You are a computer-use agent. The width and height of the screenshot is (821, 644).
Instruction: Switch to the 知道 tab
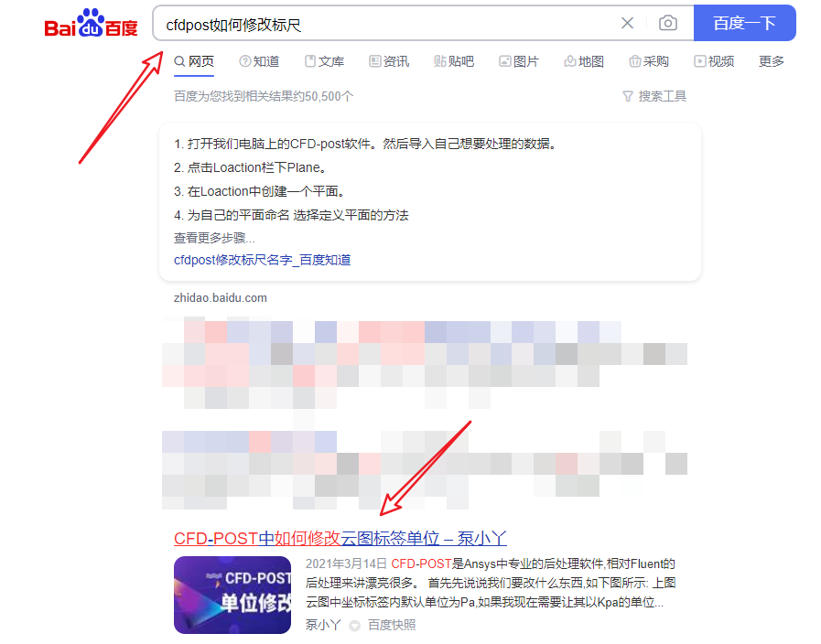click(x=260, y=61)
